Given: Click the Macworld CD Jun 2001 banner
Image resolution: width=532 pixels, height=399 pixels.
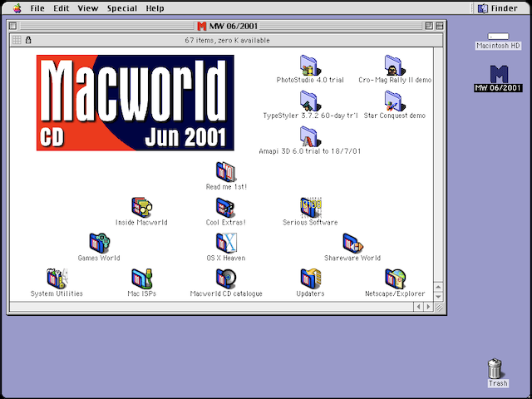Looking at the screenshot, I should tap(135, 102).
